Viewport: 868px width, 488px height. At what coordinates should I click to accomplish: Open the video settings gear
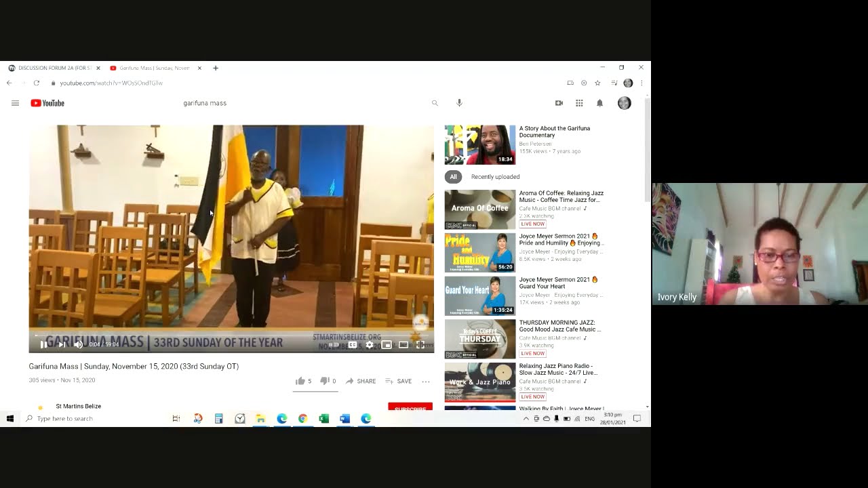[370, 344]
